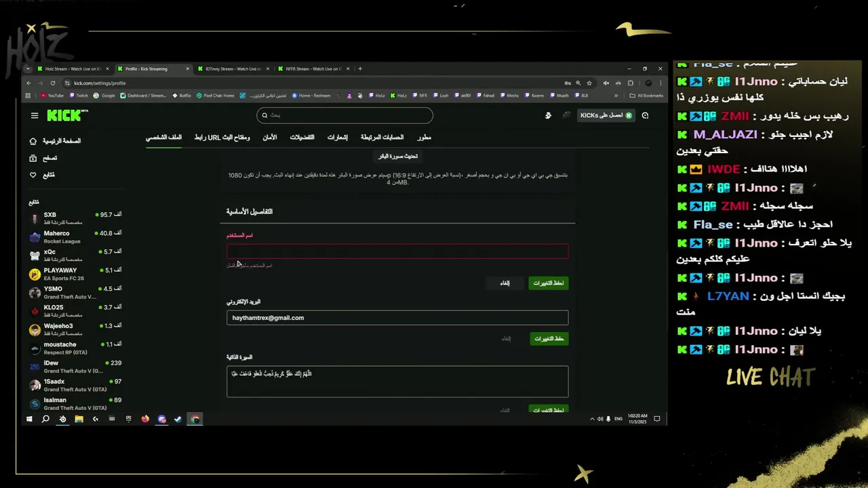
Task: Open the الحسابات المرتبطة settings tab
Action: (382, 138)
